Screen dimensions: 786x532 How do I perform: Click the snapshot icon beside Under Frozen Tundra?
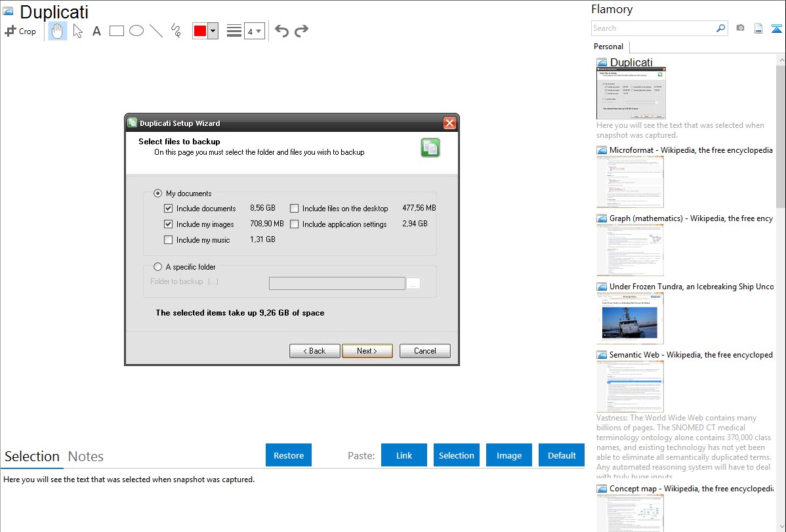click(602, 287)
